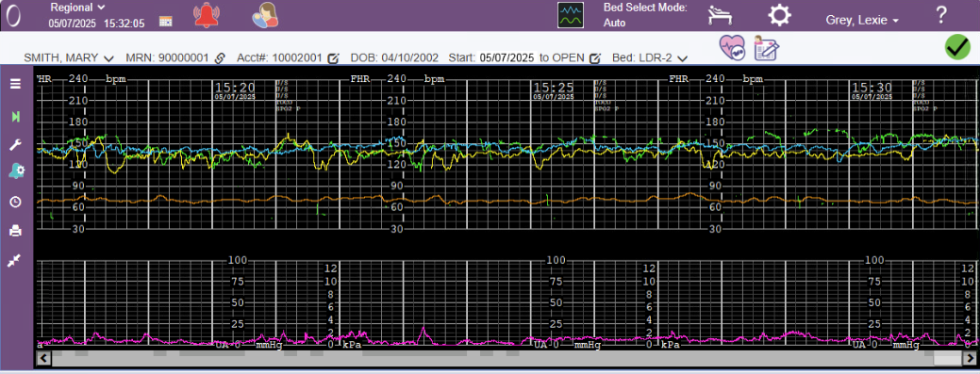Click the printer icon in sidebar
This screenshot has height=374, width=980.
16,231
